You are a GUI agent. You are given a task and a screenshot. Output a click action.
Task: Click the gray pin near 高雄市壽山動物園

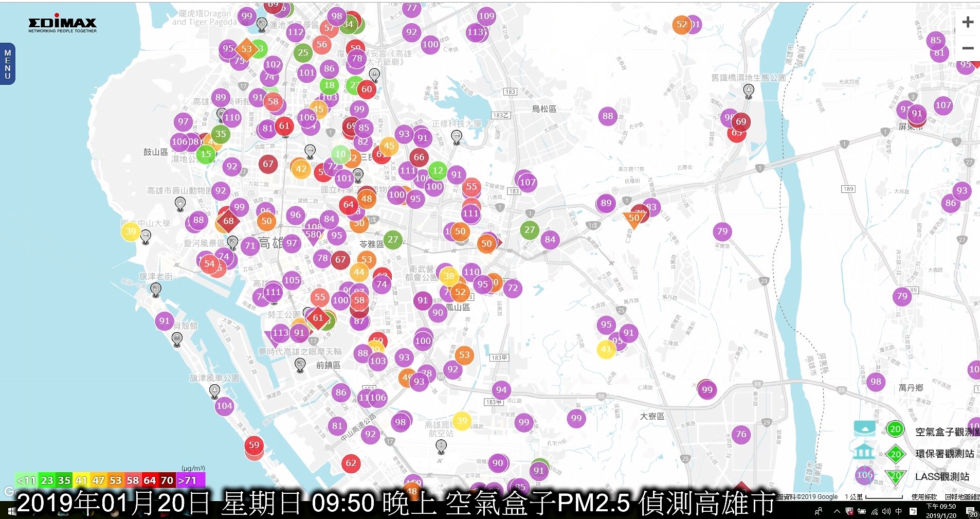tap(180, 204)
